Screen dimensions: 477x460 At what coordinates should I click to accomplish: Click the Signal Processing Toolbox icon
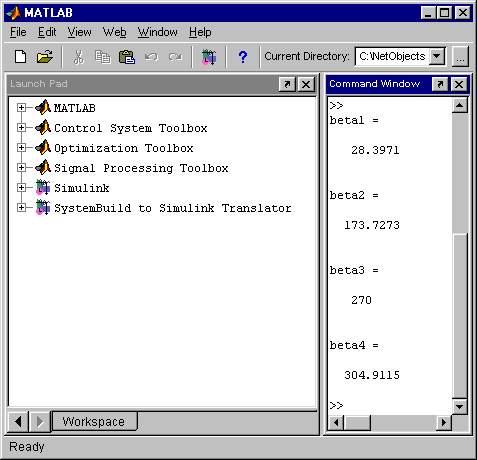pos(43,167)
